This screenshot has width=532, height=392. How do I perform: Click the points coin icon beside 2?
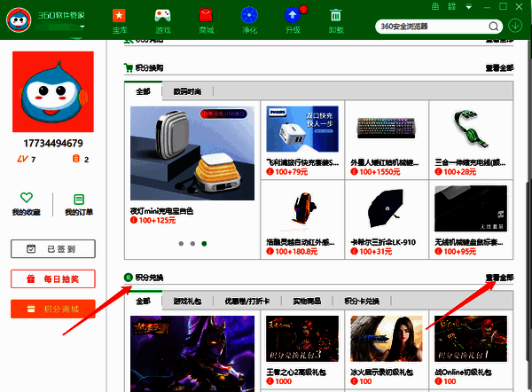[x=76, y=159]
